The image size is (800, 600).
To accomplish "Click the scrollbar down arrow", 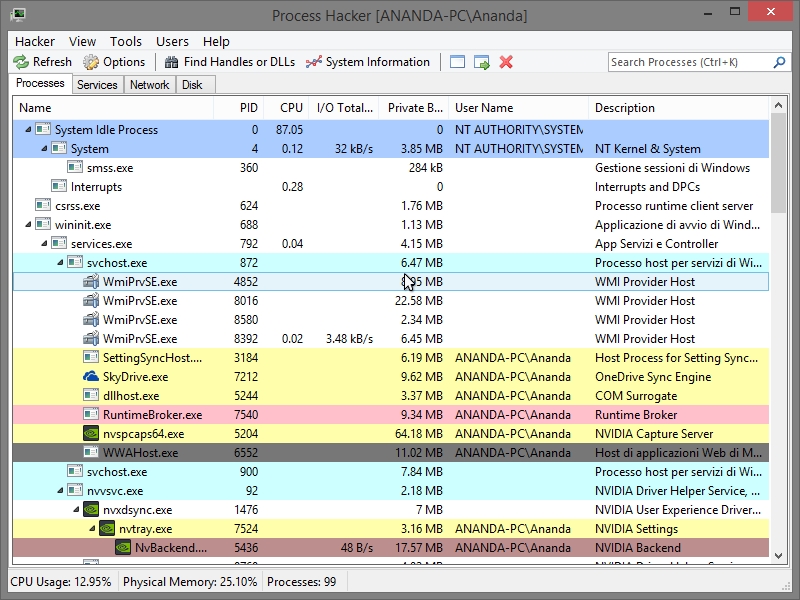I will pyautogui.click(x=778, y=556).
